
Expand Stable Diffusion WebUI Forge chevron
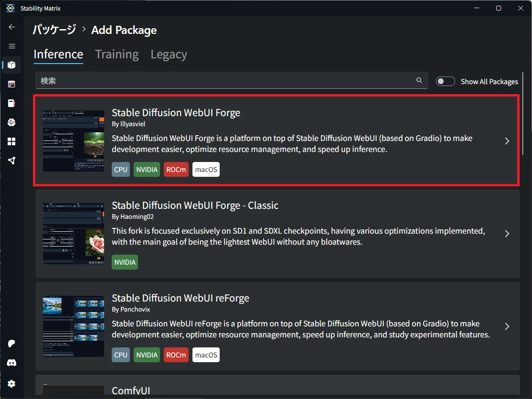(x=507, y=141)
